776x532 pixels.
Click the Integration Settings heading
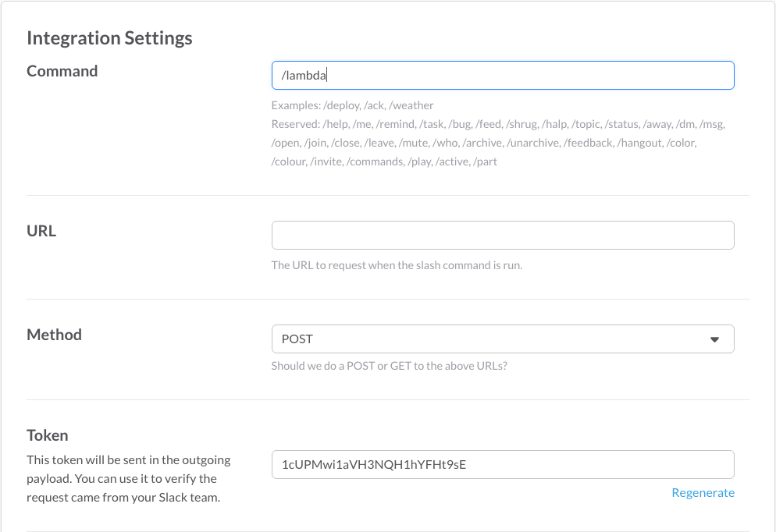tap(109, 37)
